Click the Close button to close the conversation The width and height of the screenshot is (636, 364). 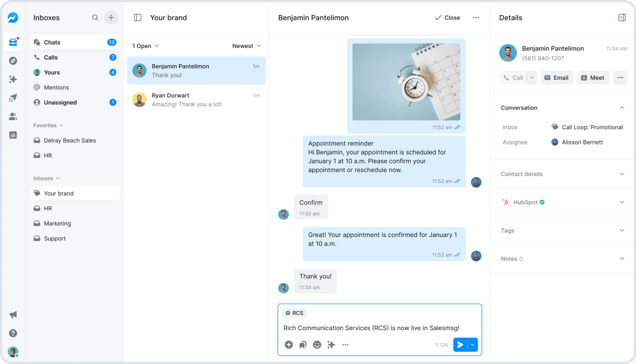(x=447, y=17)
